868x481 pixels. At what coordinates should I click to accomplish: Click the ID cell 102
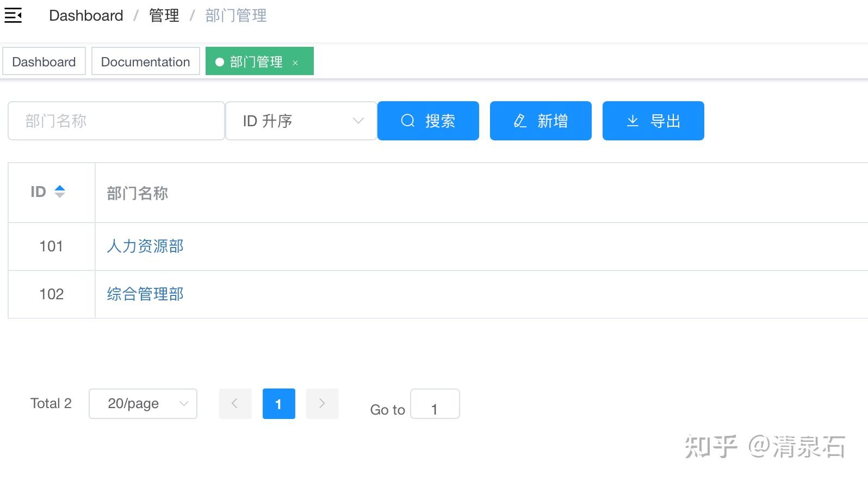51,294
